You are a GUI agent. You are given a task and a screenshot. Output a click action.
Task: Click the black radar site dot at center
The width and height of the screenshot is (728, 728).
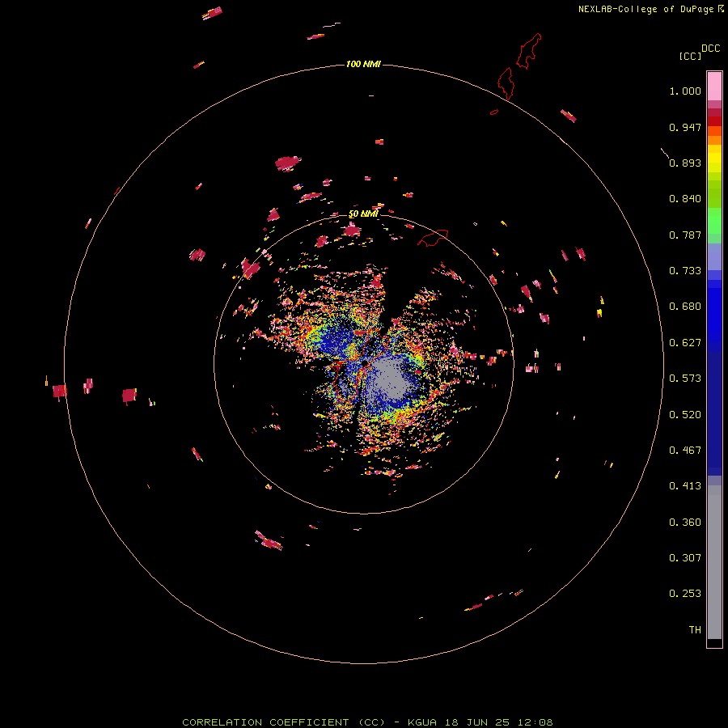[365, 363]
